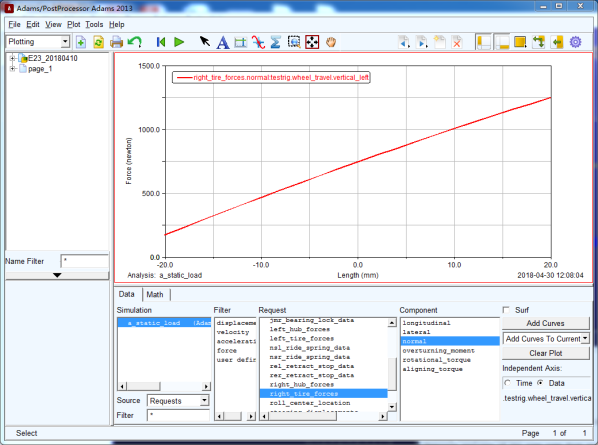Click the print icon in toolbar

(x=116, y=42)
